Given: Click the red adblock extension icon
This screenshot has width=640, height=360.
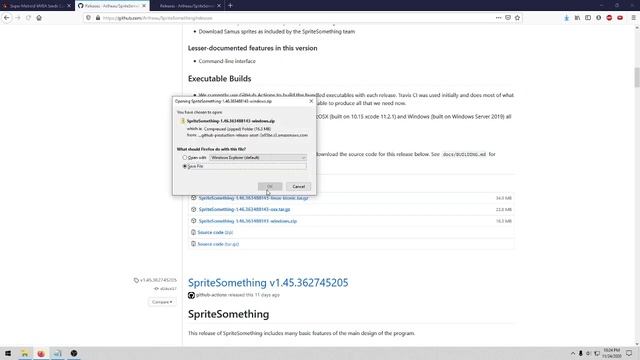Looking at the screenshot, I should pyautogui.click(x=609, y=18).
